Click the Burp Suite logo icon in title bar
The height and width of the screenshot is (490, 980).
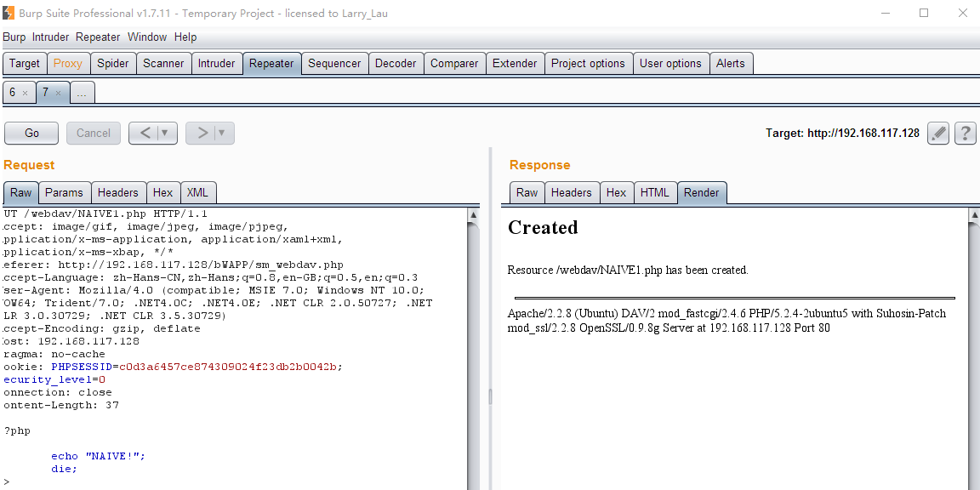pyautogui.click(x=9, y=13)
